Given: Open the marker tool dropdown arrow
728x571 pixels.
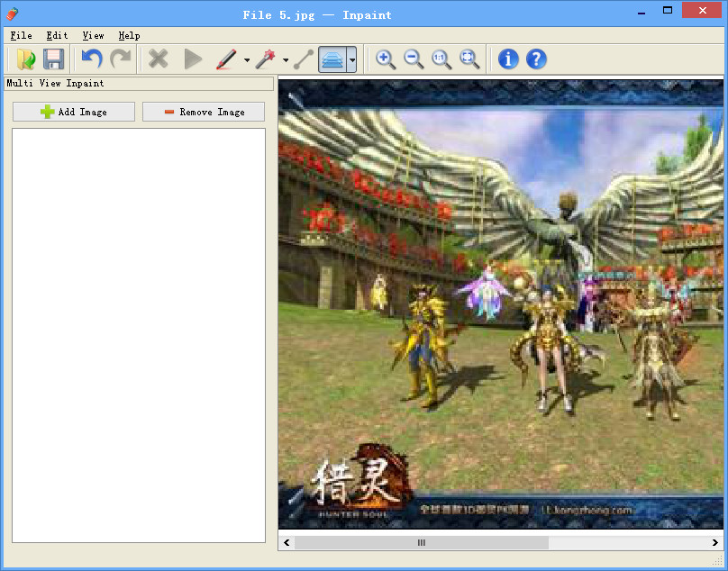Looking at the screenshot, I should [x=247, y=59].
